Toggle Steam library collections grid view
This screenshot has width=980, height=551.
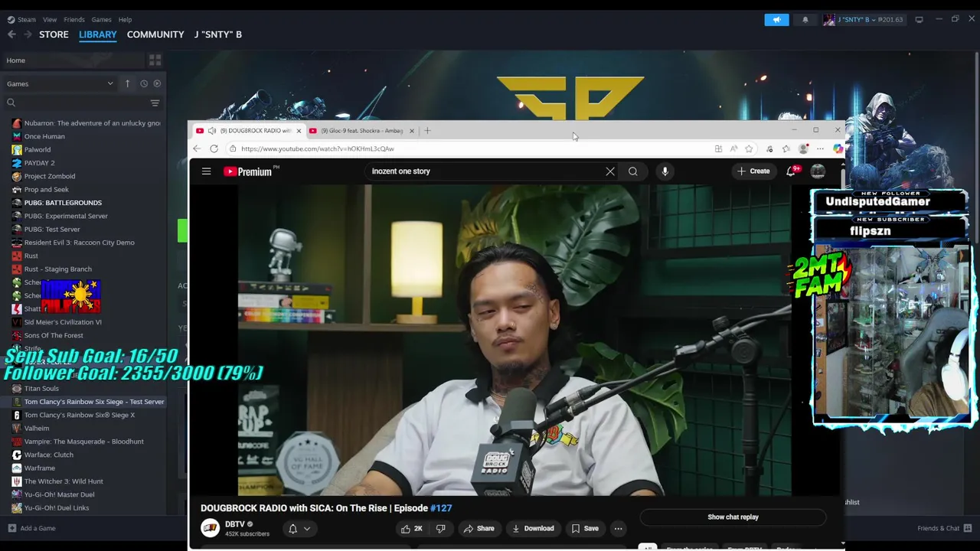coord(155,60)
